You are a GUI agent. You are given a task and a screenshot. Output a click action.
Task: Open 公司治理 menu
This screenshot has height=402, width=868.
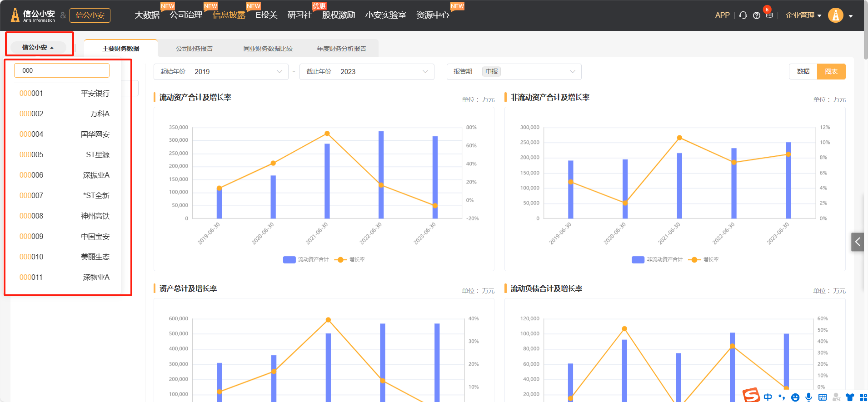point(186,15)
